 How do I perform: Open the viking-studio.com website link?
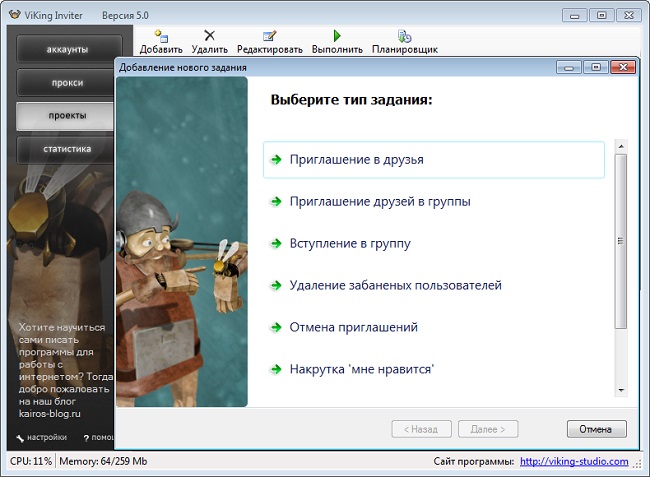pyautogui.click(x=574, y=461)
